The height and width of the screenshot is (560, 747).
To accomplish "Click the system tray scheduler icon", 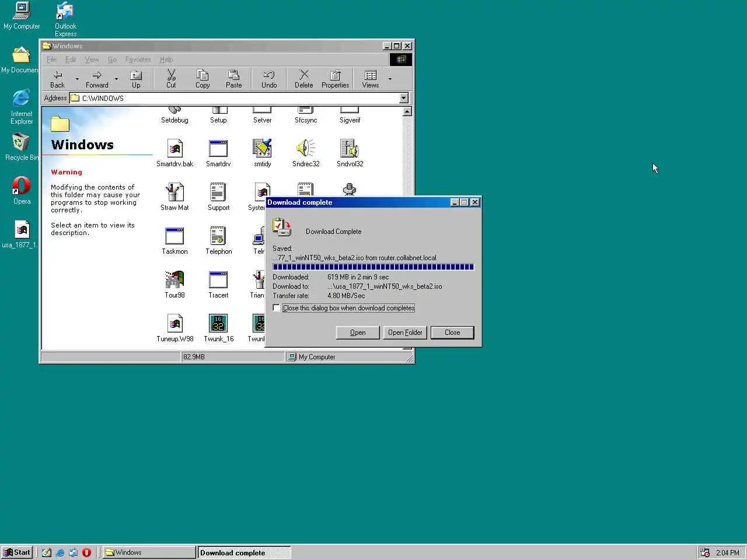I will [706, 552].
